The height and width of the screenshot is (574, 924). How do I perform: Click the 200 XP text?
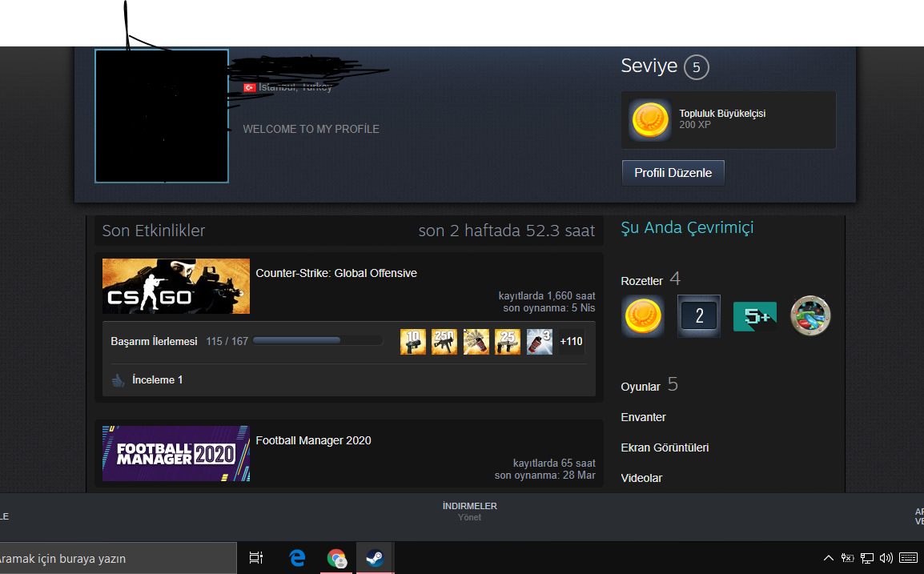(695, 125)
